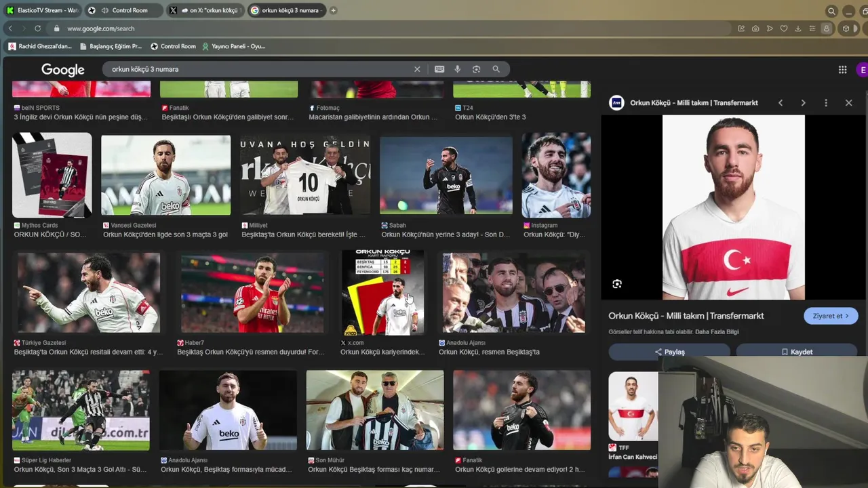Search inside image with Lens overlay icon
The width and height of the screenshot is (868, 488).
[x=616, y=284]
